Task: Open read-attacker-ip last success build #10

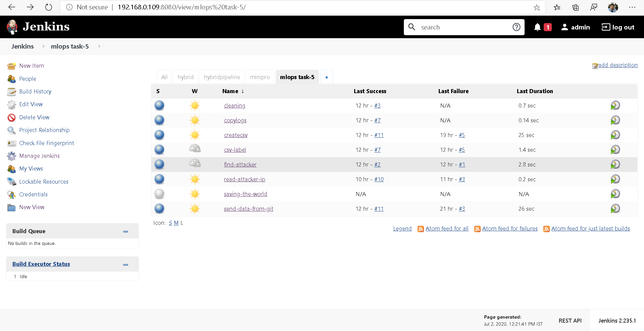Action: pyautogui.click(x=379, y=179)
